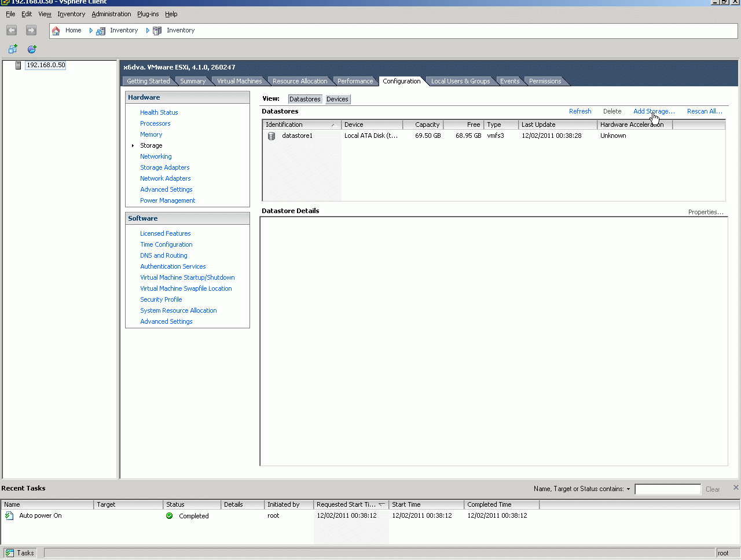Open the File menu
741x560 pixels.
pyautogui.click(x=10, y=14)
